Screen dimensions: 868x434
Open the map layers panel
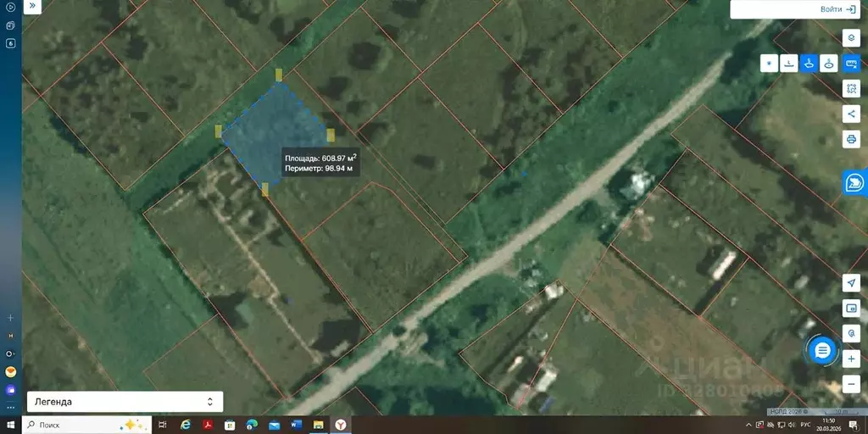(851, 37)
